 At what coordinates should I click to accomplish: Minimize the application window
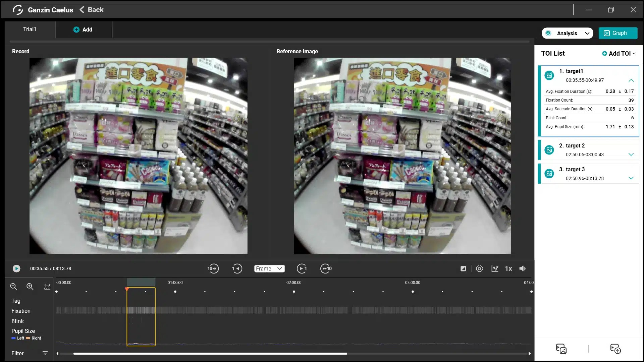[589, 10]
